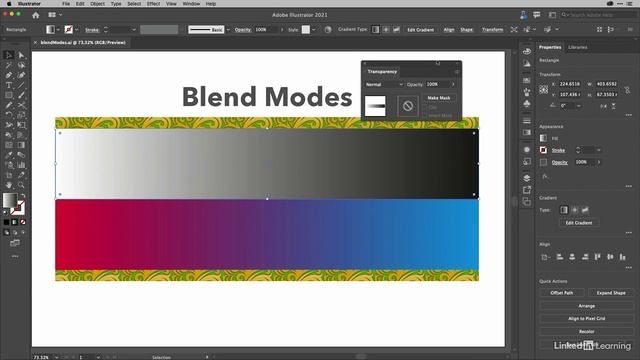Switch to the Libraries tab
640x360 pixels.
(x=578, y=47)
